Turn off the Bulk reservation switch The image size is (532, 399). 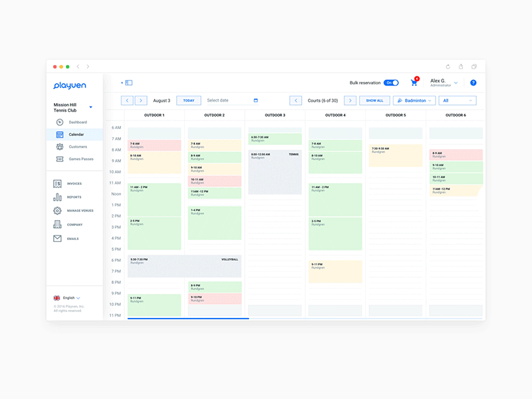tap(391, 82)
